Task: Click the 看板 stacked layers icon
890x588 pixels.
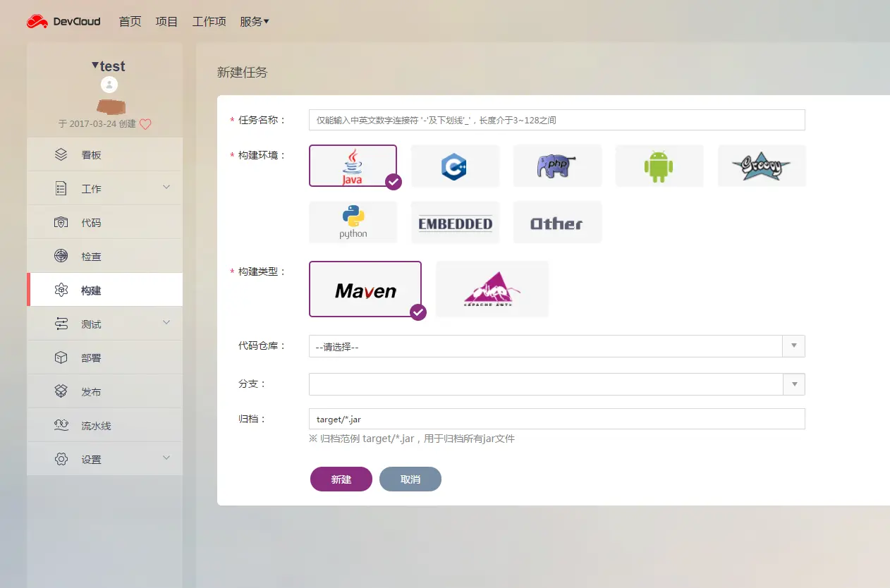Action: point(61,154)
